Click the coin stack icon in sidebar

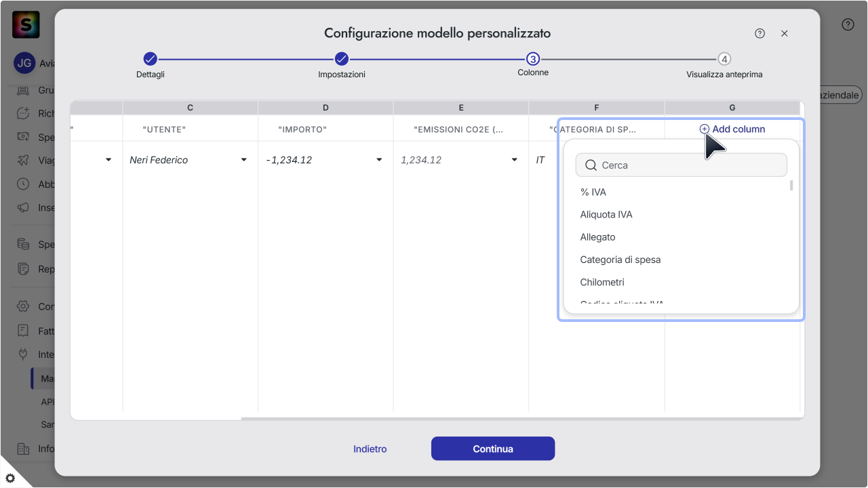tap(23, 245)
